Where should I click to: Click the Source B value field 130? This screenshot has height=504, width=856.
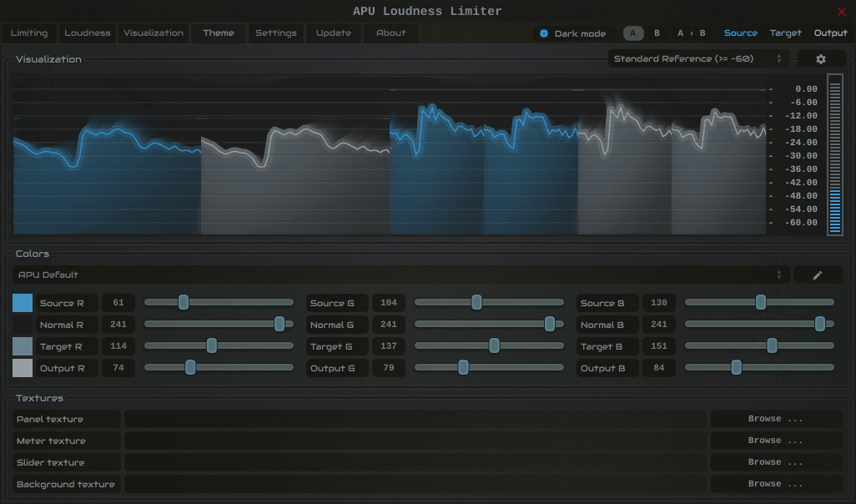coord(659,303)
